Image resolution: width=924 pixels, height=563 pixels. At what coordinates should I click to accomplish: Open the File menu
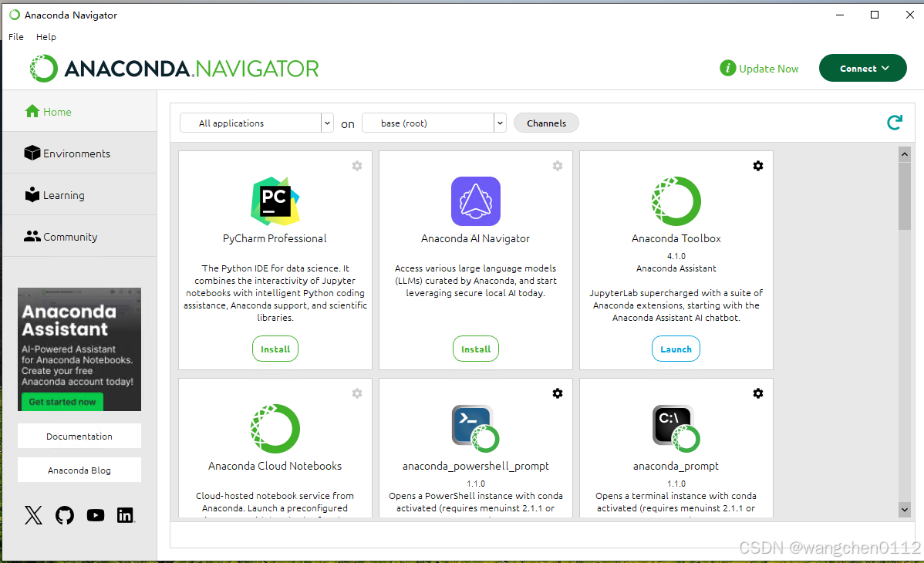pyautogui.click(x=16, y=36)
